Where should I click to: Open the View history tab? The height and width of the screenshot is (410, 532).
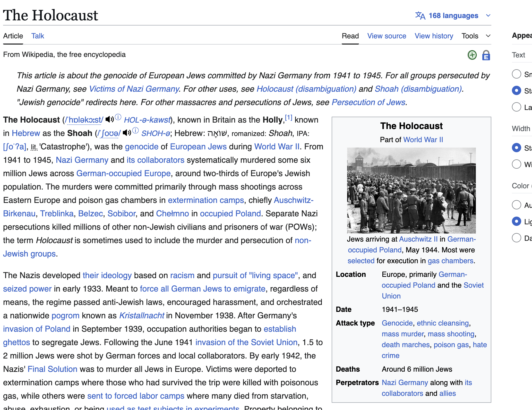[434, 36]
